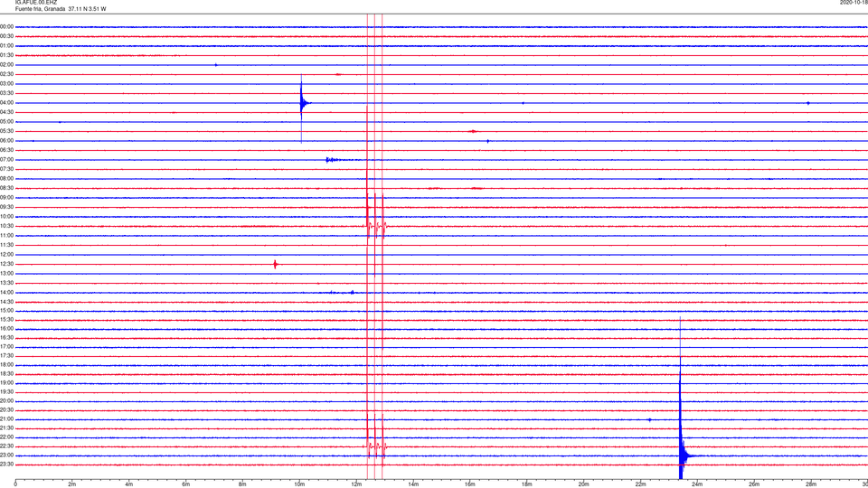
Task: Click the large blue seismic event on 23:00 trace
Action: coord(684,455)
